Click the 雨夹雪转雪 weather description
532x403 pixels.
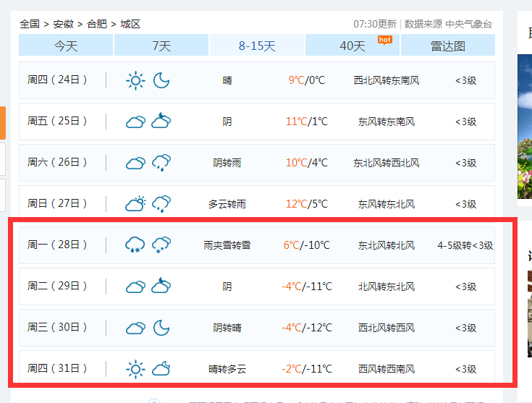[227, 245]
